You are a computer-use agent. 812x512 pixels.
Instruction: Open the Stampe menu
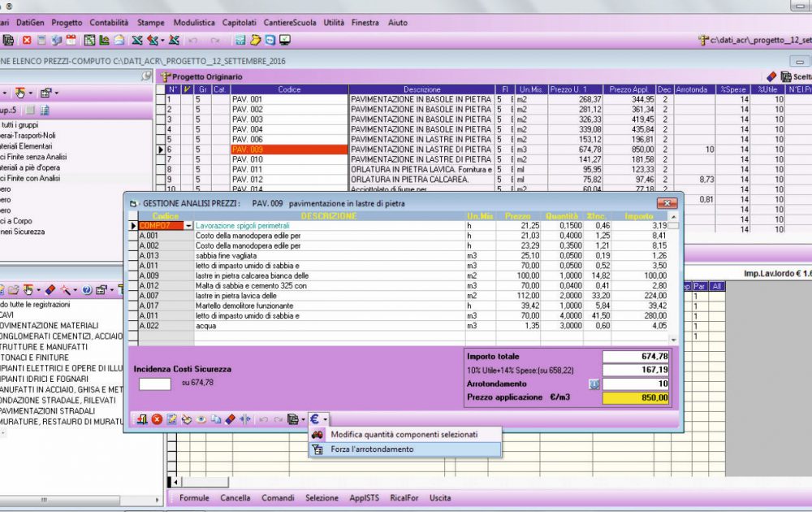(151, 23)
